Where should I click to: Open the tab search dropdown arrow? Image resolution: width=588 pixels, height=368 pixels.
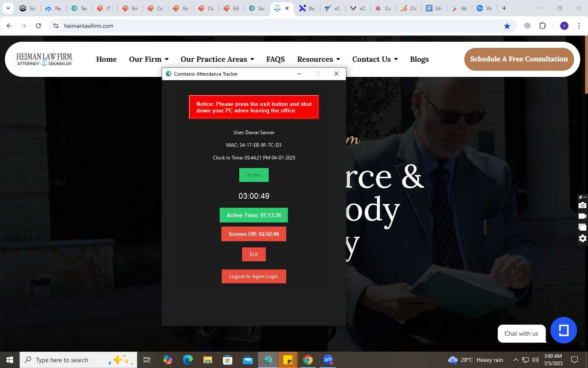[x=8, y=8]
